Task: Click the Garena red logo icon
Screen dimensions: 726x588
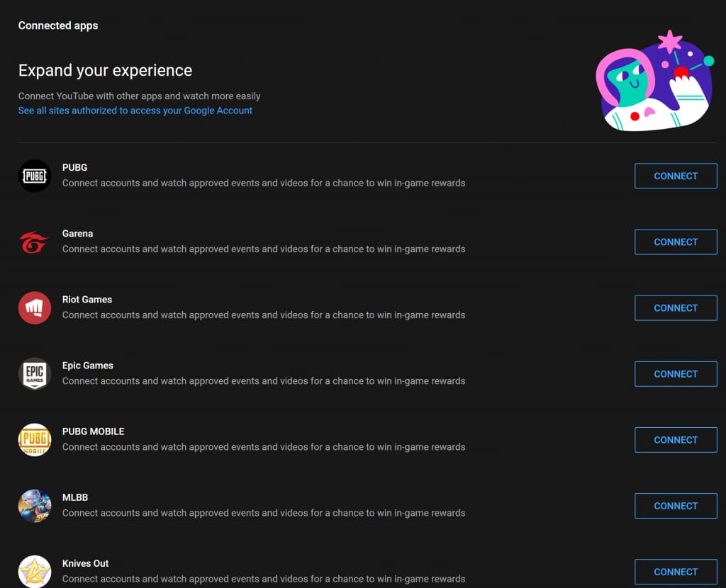Action: click(35, 242)
